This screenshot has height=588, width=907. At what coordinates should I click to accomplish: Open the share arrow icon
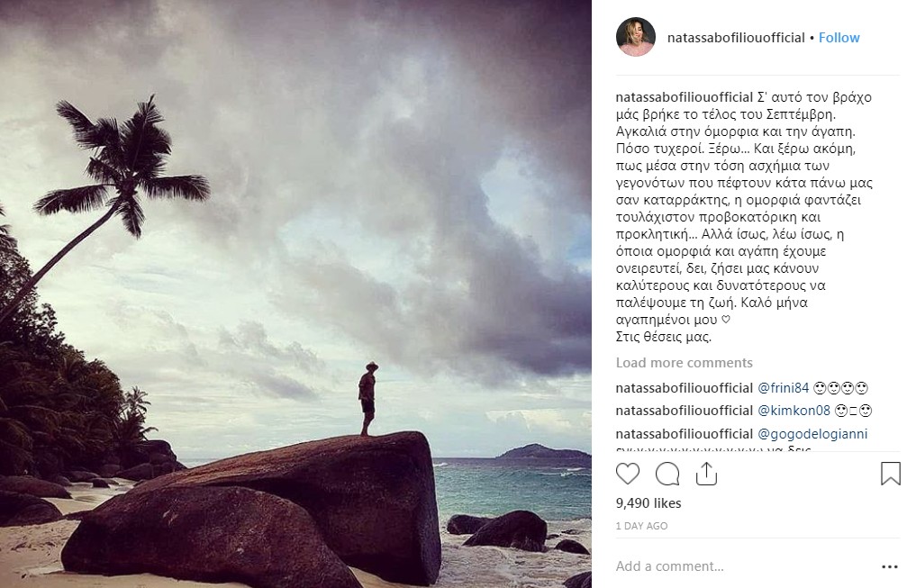pos(706,474)
